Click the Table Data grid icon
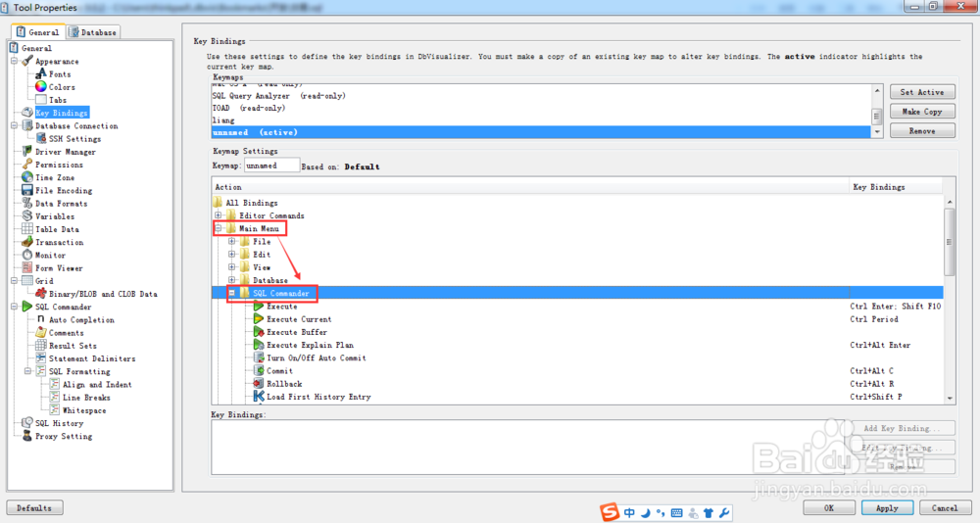 [26, 229]
